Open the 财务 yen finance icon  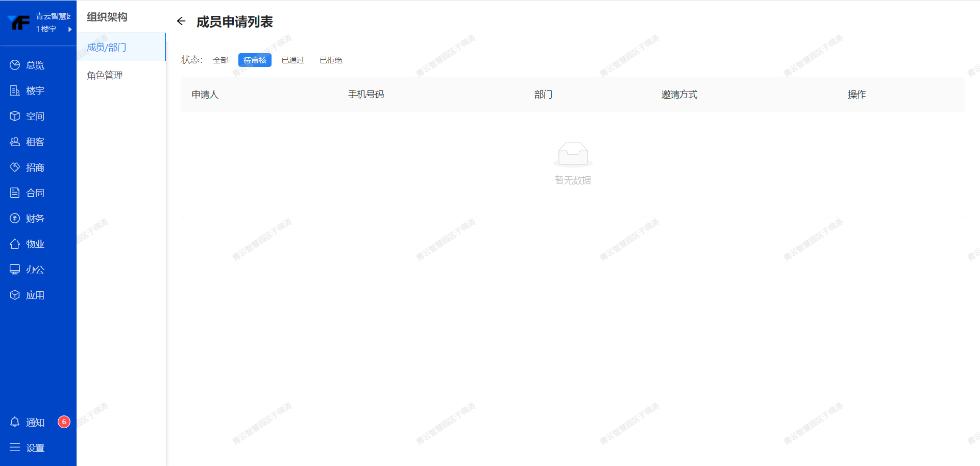15,218
